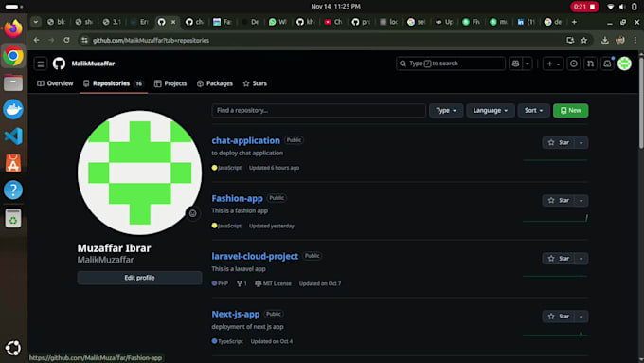
Task: Open the Fashion-app repository link
Action: click(x=237, y=199)
